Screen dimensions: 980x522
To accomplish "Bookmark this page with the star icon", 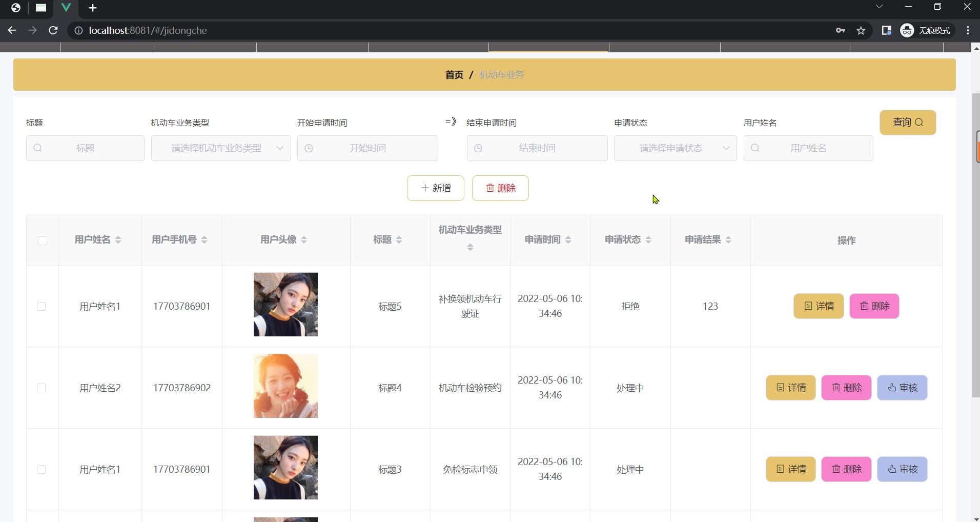I will tap(861, 31).
